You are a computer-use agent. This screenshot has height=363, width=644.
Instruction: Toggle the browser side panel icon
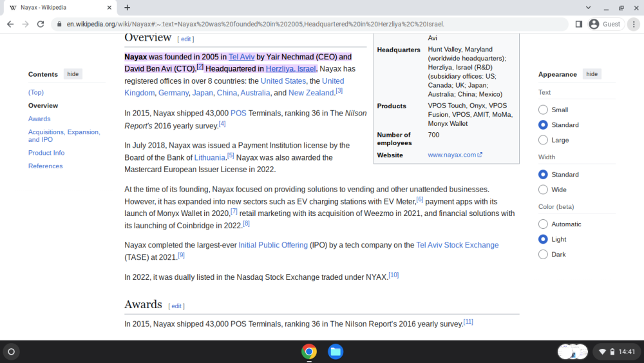click(x=579, y=25)
